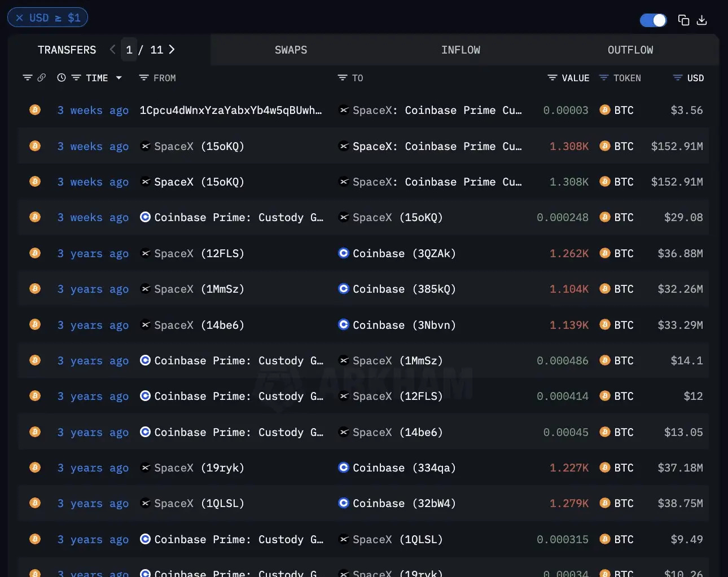Select the $33.29M USD amount
The image size is (728, 577).
click(x=680, y=325)
